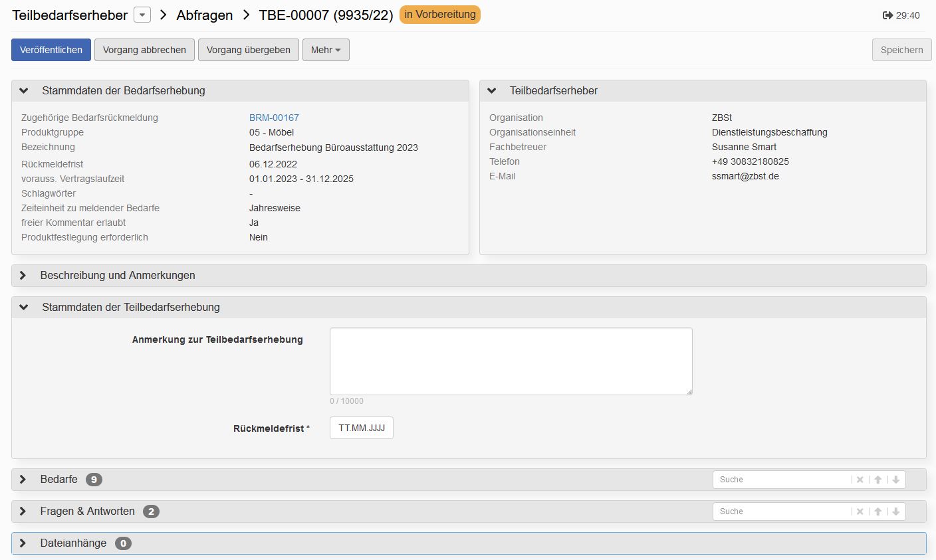Navigate to Abfragen via the breadcrumb
Viewport: 936px width, 560px height.
tap(204, 15)
